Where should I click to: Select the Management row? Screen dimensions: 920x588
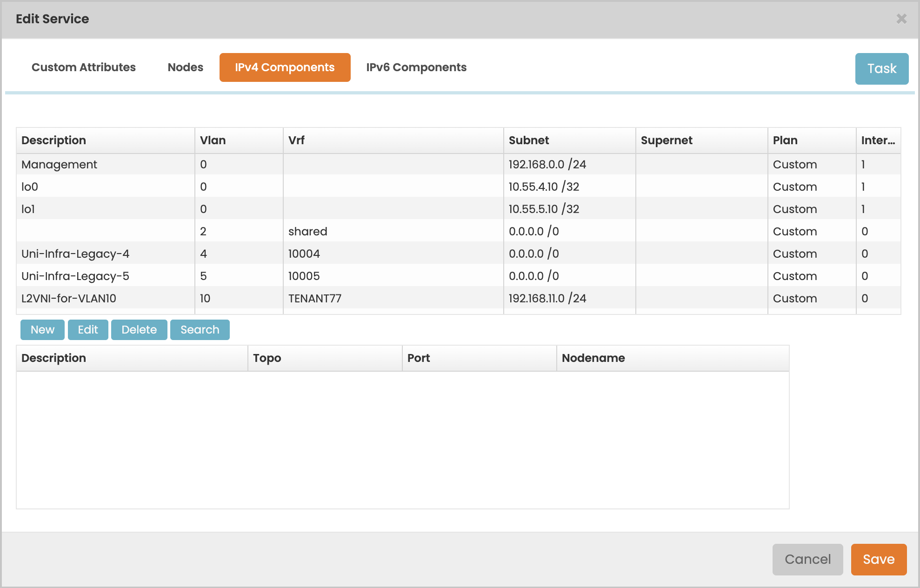(x=60, y=165)
